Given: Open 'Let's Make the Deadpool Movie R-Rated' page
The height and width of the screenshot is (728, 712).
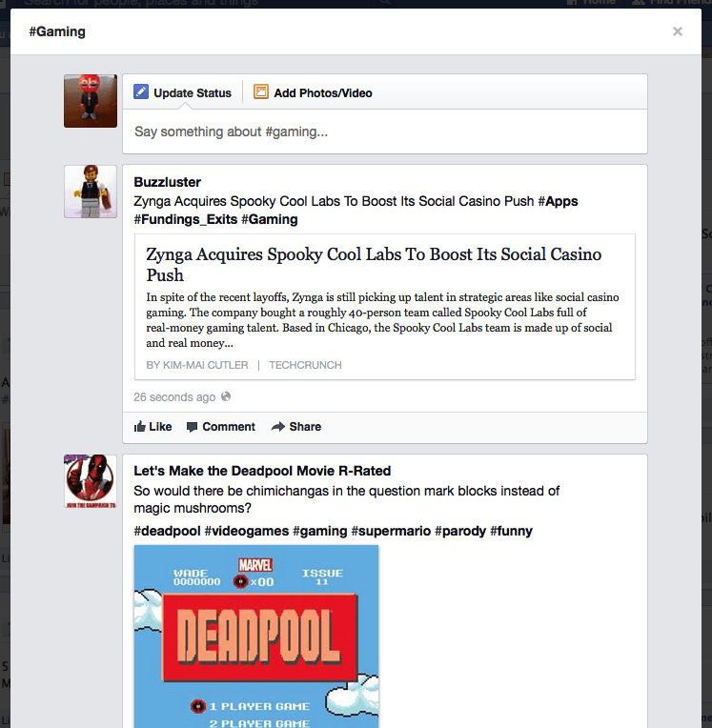Looking at the screenshot, I should (262, 471).
